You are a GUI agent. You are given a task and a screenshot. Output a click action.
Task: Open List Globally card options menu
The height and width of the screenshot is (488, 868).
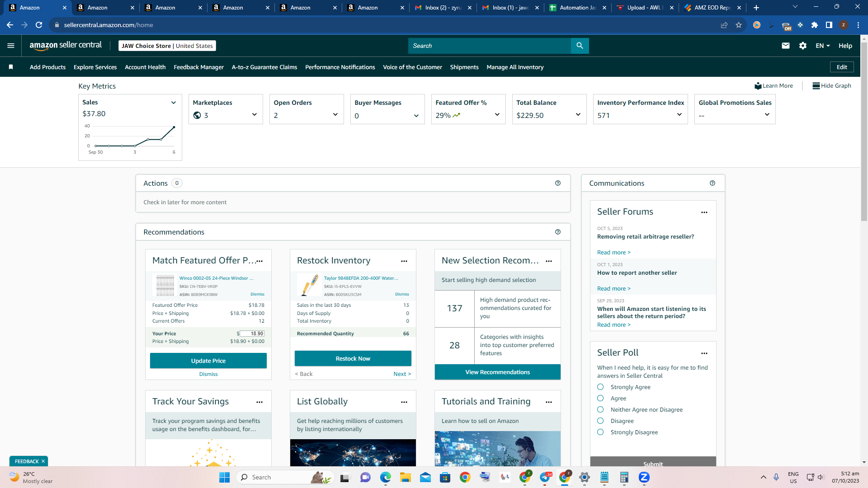[x=404, y=402]
